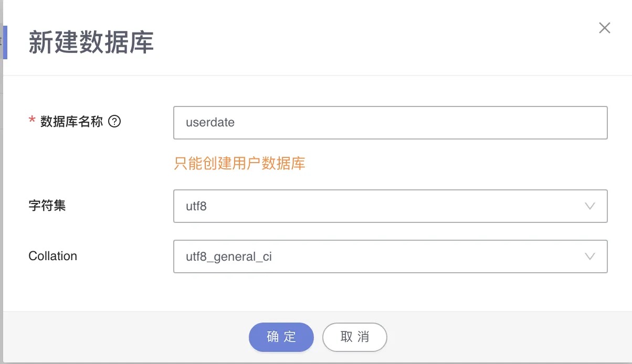The height and width of the screenshot is (364, 632).
Task: Click the 数据库名称 field label
Action: click(x=71, y=122)
